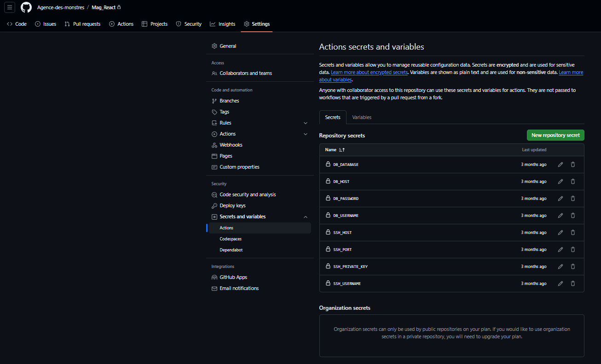The height and width of the screenshot is (364, 601).
Task: Open the Insights repository tab
Action: 222,24
